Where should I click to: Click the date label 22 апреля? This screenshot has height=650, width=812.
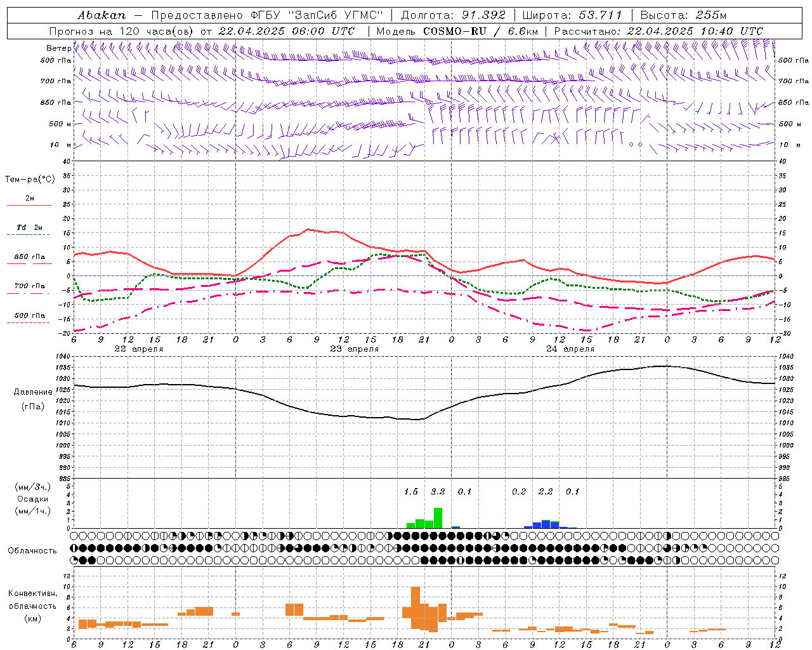pyautogui.click(x=138, y=349)
